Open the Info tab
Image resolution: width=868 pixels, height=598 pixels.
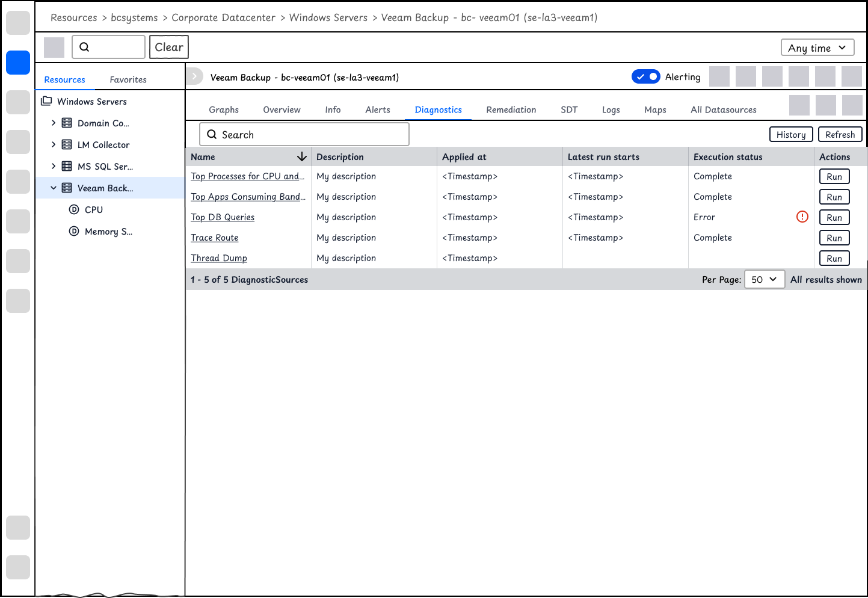coord(333,109)
